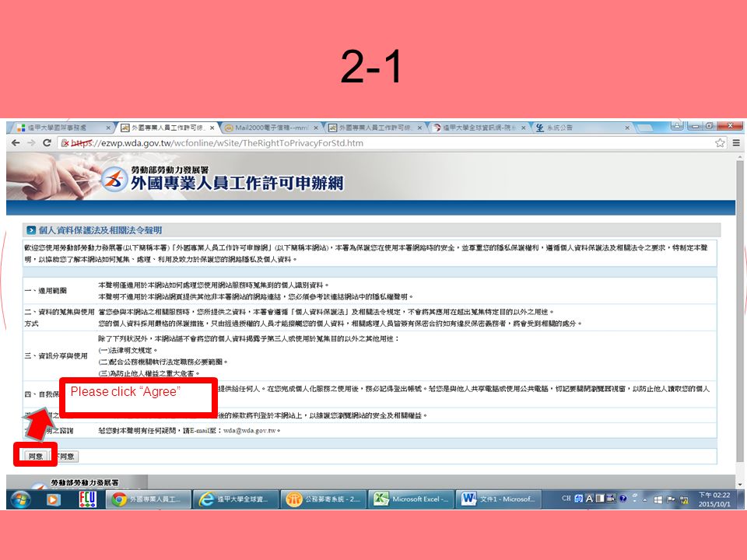
Task: Click the blue arrow icon beside 個人資料保護法 heading
Action: (31, 230)
